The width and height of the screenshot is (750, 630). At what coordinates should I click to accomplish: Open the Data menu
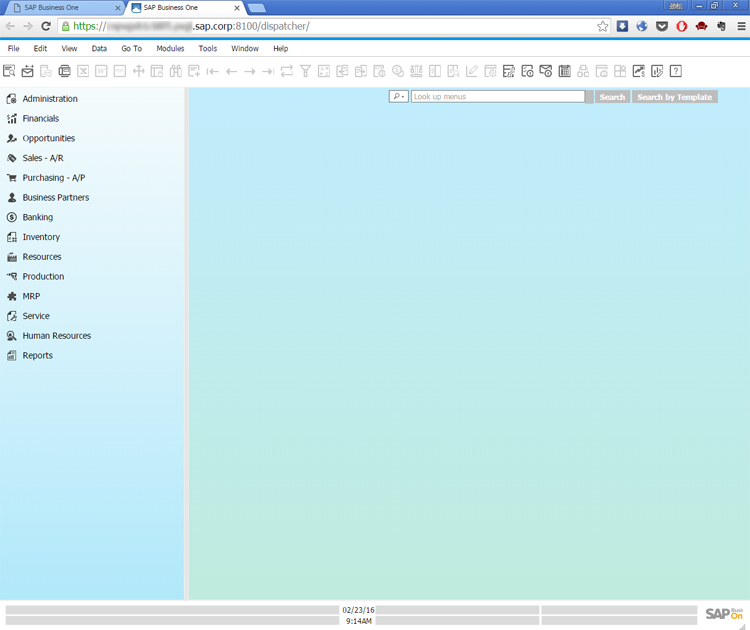(99, 48)
